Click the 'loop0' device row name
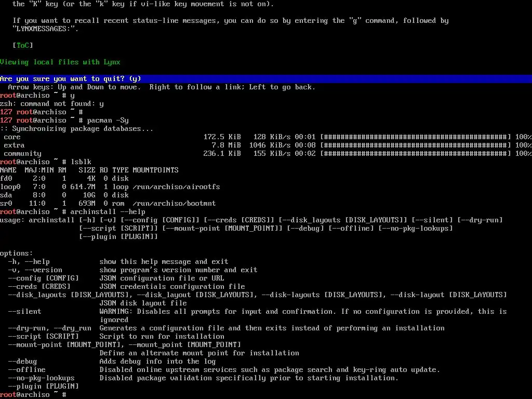The width and height of the screenshot is (532, 399). (10, 187)
